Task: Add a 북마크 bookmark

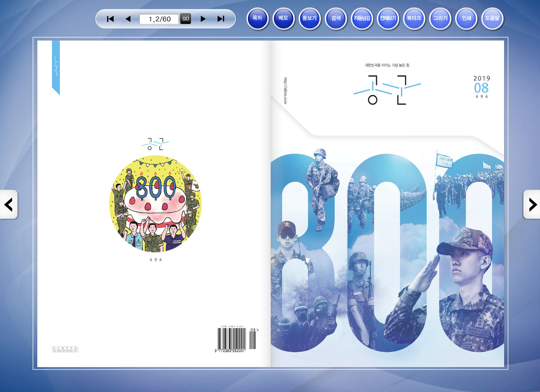Action: (x=414, y=19)
